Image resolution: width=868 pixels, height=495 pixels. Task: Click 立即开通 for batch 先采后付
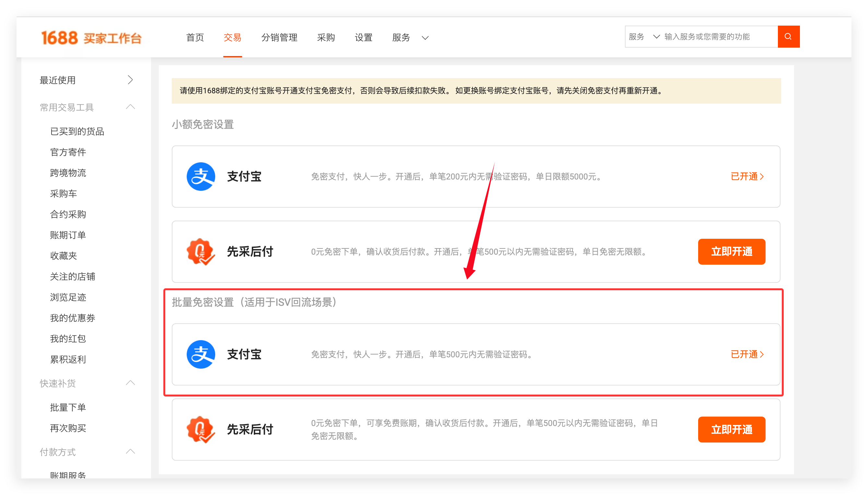coord(731,429)
